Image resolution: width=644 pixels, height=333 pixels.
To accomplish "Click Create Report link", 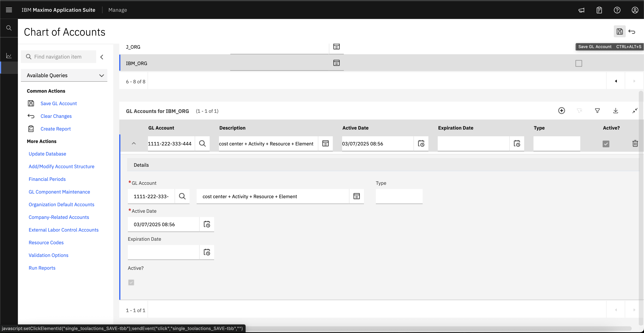I will (x=56, y=129).
